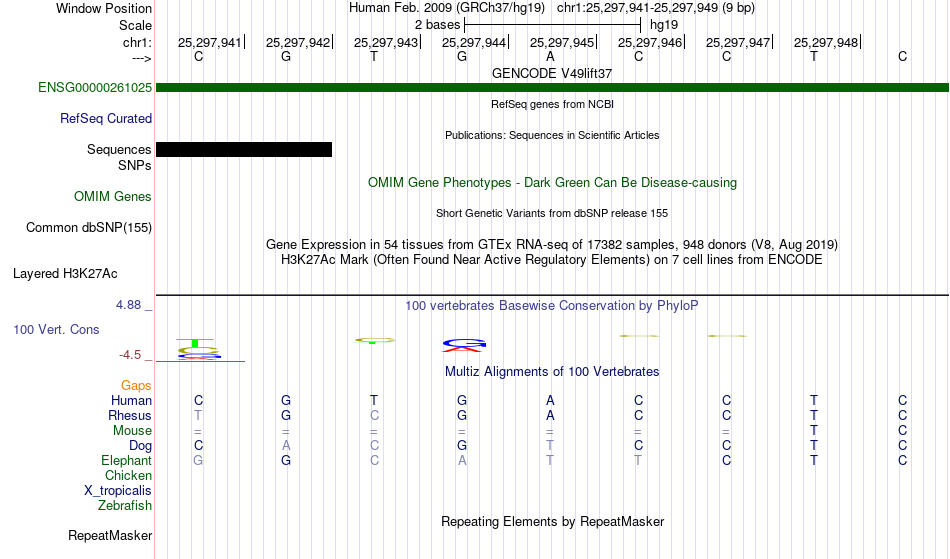Click Repeating Elements by RepeatMasker title

[x=553, y=522]
